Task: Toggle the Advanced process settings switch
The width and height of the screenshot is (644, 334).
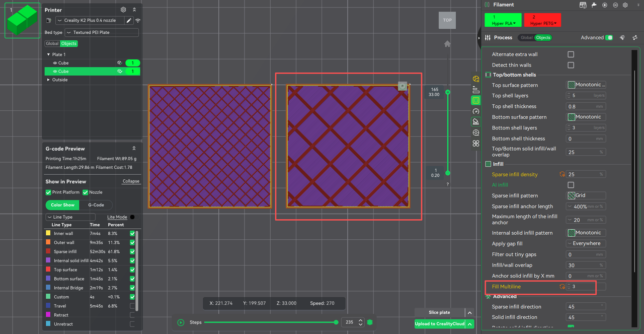Action: pos(609,38)
